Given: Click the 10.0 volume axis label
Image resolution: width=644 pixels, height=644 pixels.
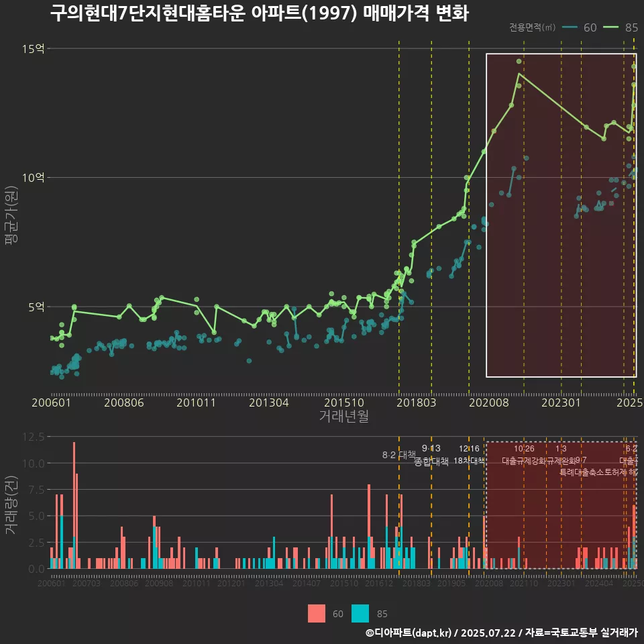Looking at the screenshot, I should click(x=34, y=464).
